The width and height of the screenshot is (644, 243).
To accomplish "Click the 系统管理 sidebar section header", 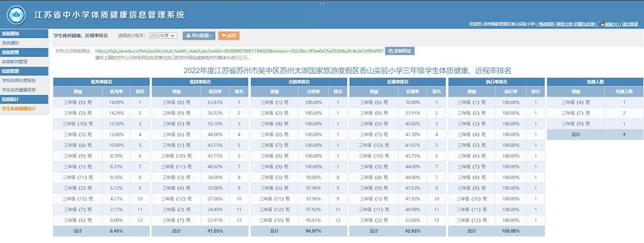I will (x=24, y=53).
